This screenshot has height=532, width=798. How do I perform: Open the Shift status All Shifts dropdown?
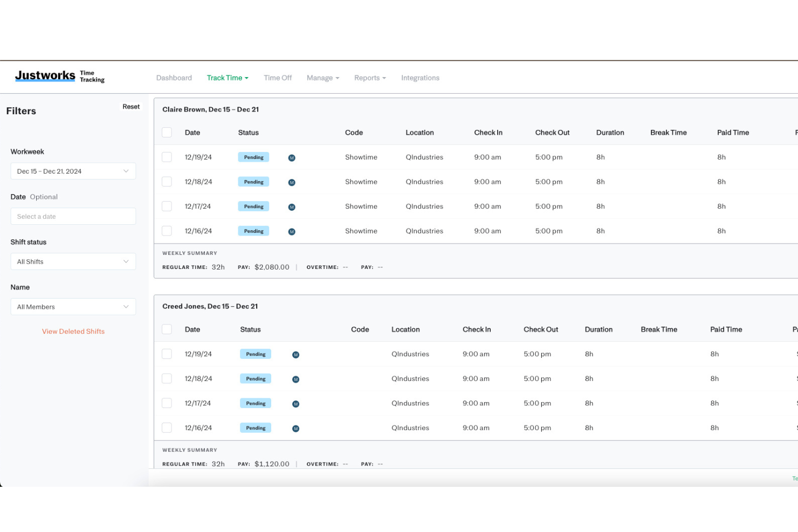73,261
